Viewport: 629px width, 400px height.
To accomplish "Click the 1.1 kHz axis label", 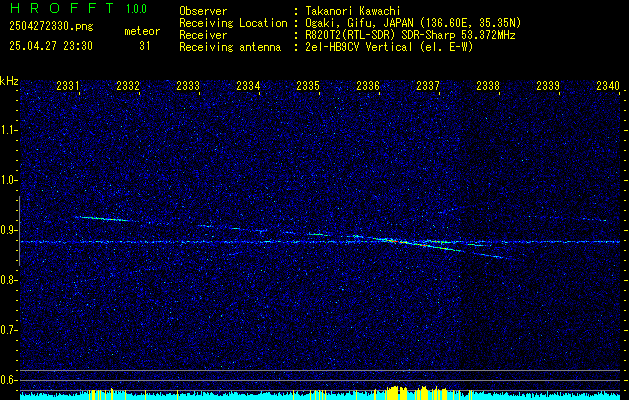I will pos(8,130).
